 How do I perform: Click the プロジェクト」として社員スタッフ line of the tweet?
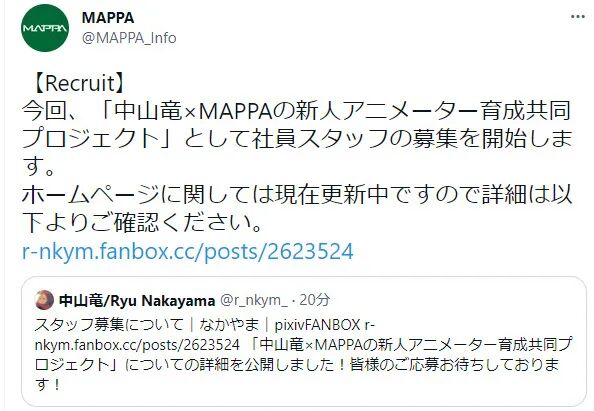coord(296,139)
